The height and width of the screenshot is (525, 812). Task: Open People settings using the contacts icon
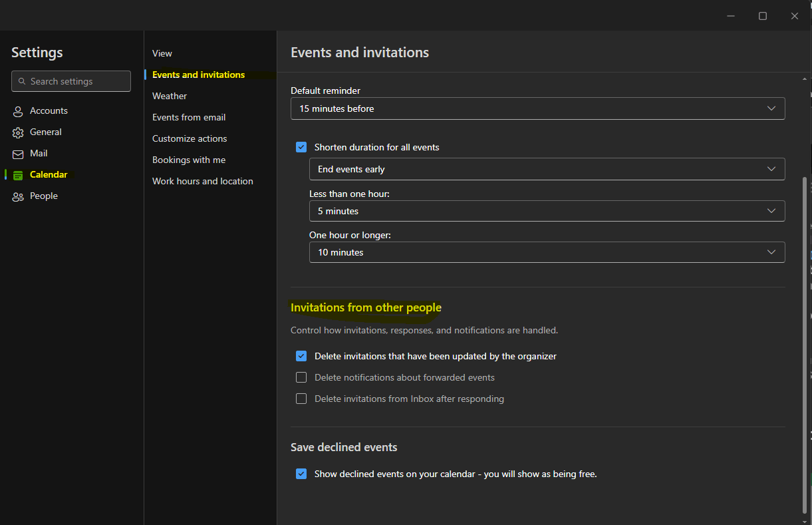(x=17, y=196)
